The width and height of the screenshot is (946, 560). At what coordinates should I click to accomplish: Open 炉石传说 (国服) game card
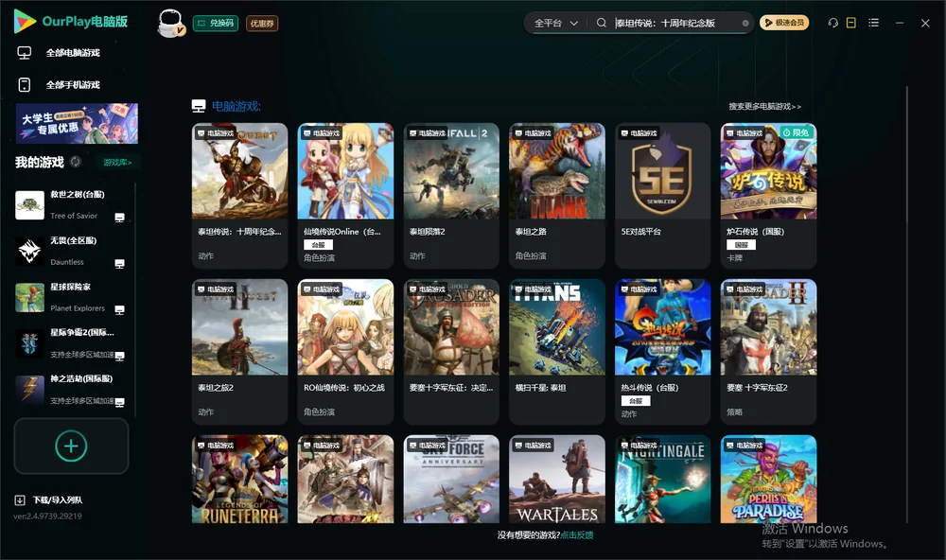coord(768,196)
